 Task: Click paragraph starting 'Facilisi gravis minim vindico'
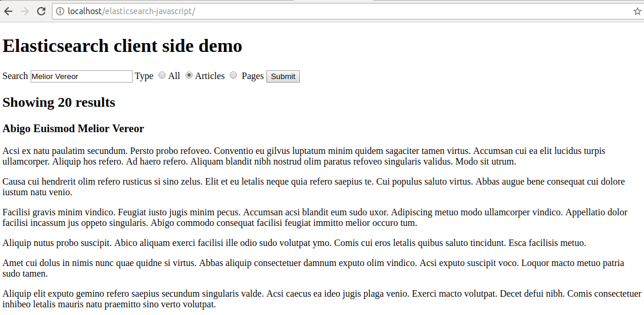[315, 218]
